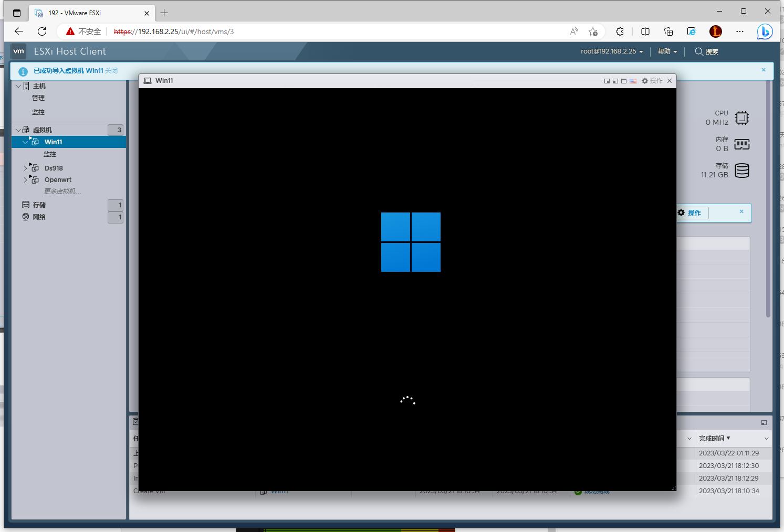
Task: Expand the Ds918 VM node
Action: click(25, 168)
